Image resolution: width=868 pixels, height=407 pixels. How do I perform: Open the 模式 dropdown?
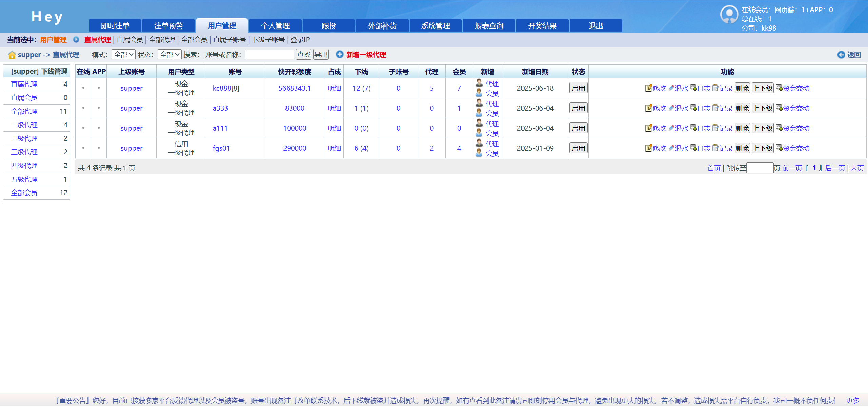click(x=123, y=55)
